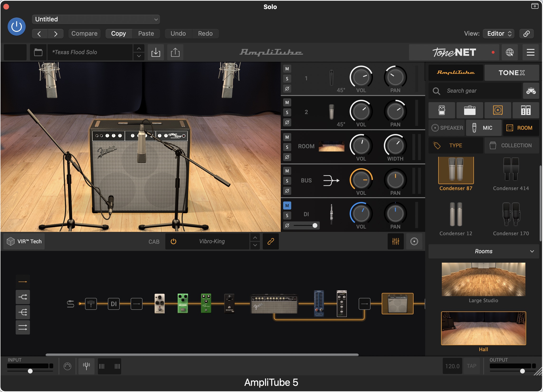
Task: Unmute the DI channel
Action: (287, 206)
